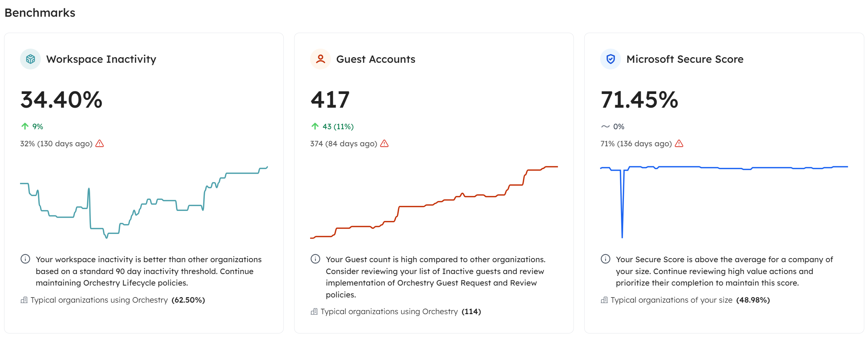
Task: Click the flat trend icon beside 0%
Action: click(x=605, y=127)
